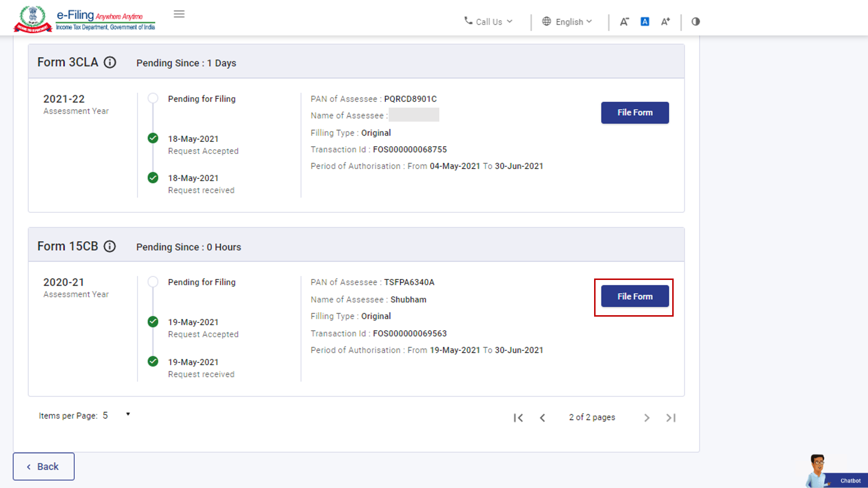The image size is (868, 488).
Task: Open the English language dropdown
Action: click(567, 22)
